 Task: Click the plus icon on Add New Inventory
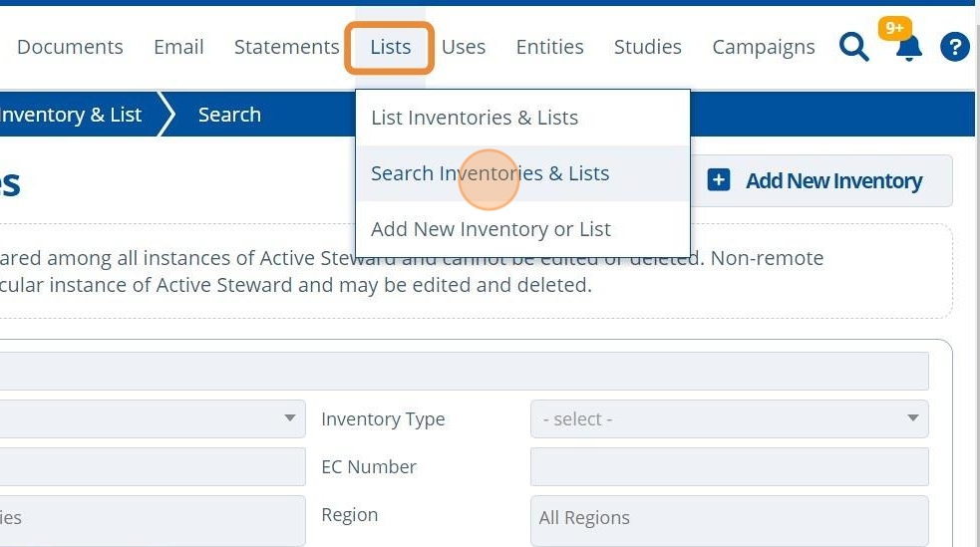click(x=719, y=180)
